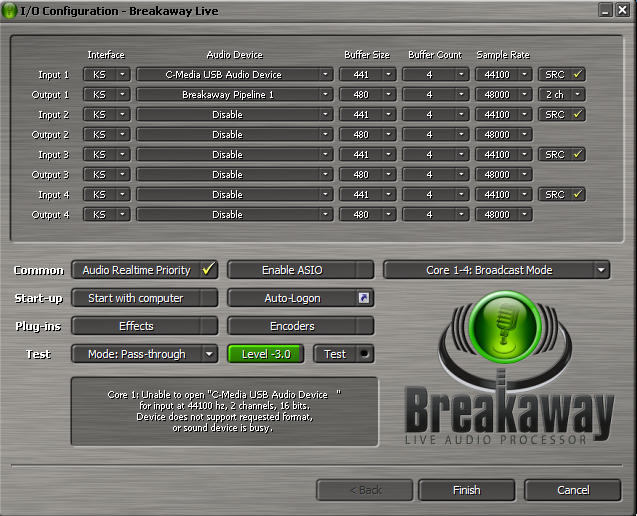Image resolution: width=637 pixels, height=516 pixels.
Task: Toggle the Enable ASIO option
Action: coord(300,270)
